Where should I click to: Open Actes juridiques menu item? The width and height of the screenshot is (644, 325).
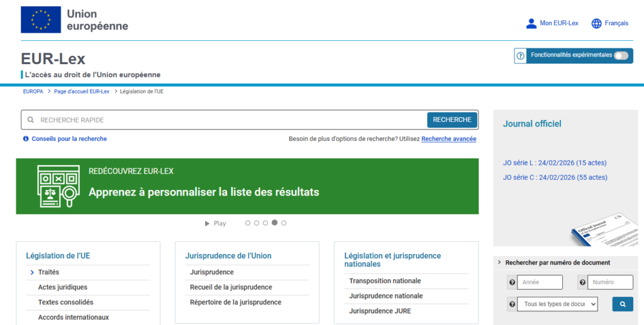[x=63, y=287]
